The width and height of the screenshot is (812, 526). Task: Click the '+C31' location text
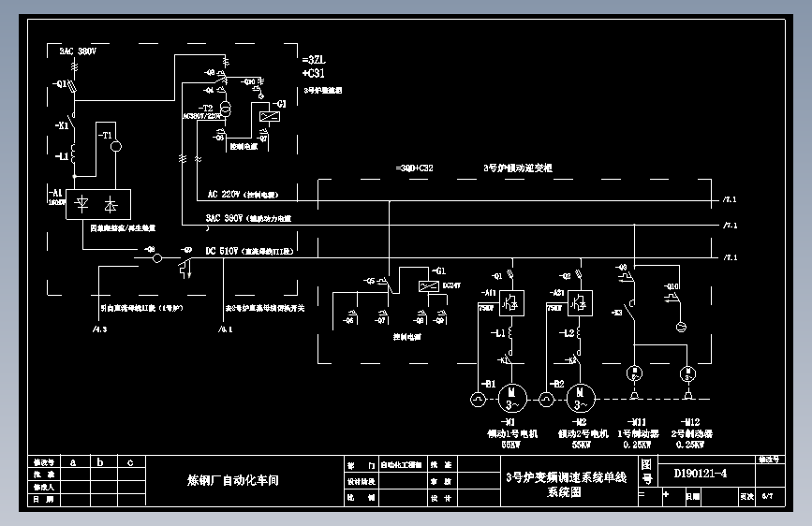click(x=314, y=74)
